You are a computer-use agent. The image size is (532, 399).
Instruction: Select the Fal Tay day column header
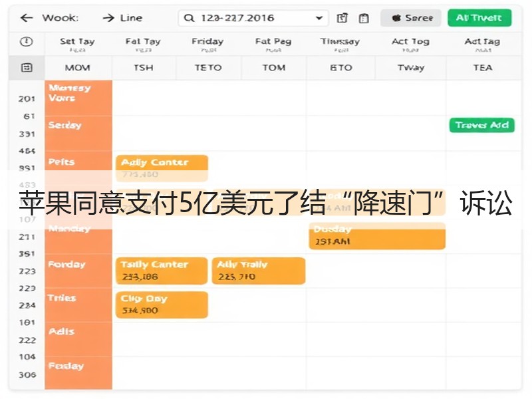(x=143, y=44)
